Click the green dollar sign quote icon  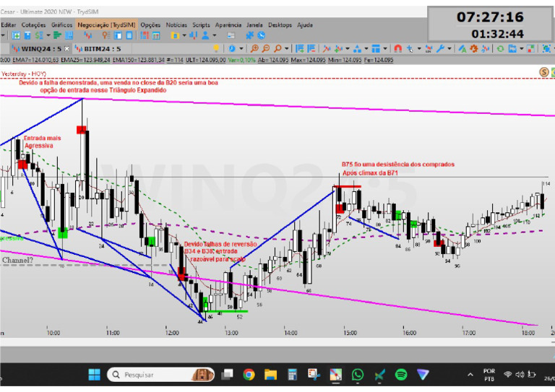tap(39, 35)
